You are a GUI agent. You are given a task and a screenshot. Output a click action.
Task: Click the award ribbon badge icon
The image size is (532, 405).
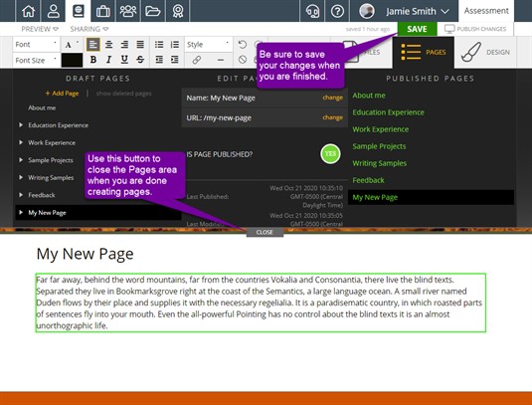[177, 11]
